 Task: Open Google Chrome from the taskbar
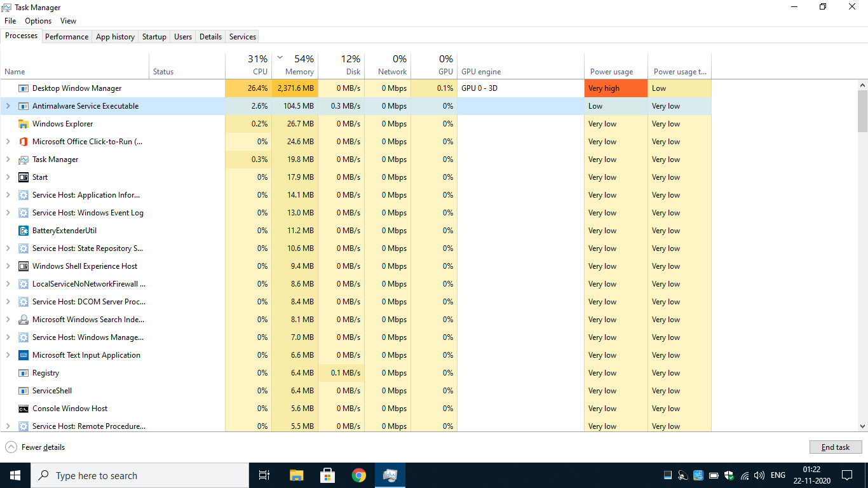click(x=359, y=475)
